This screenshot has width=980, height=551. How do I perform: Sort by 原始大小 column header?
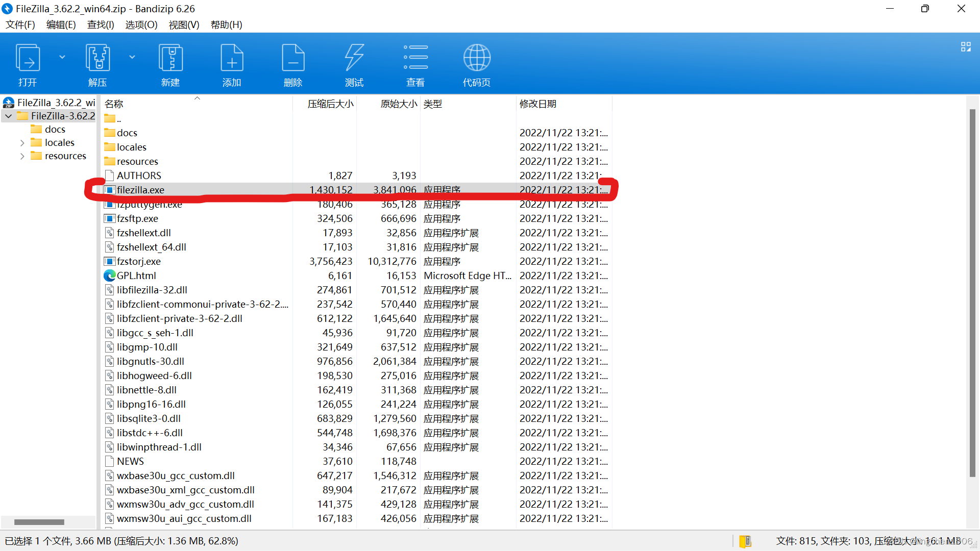(398, 104)
